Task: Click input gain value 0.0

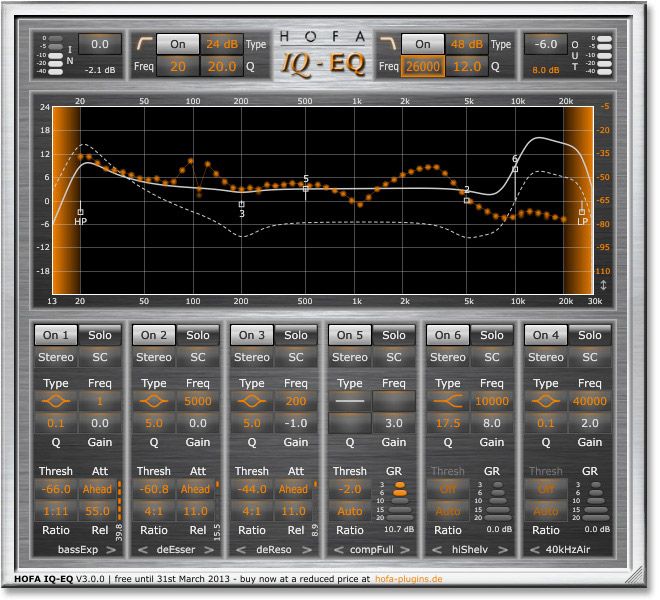Action: pyautogui.click(x=100, y=44)
